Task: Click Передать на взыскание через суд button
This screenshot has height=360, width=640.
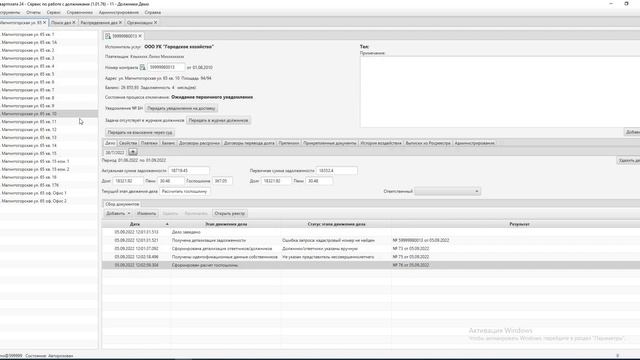Action: pyautogui.click(x=140, y=133)
